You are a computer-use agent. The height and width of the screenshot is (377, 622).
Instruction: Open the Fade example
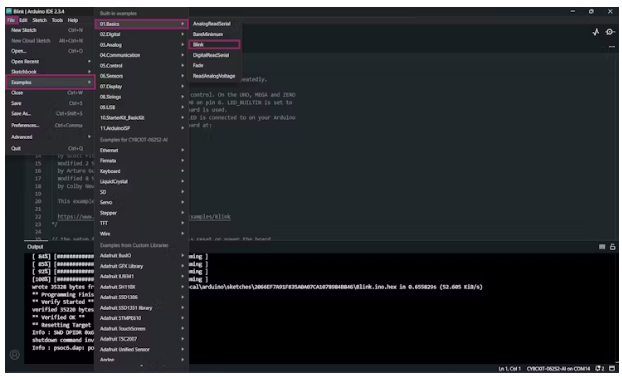point(214,65)
